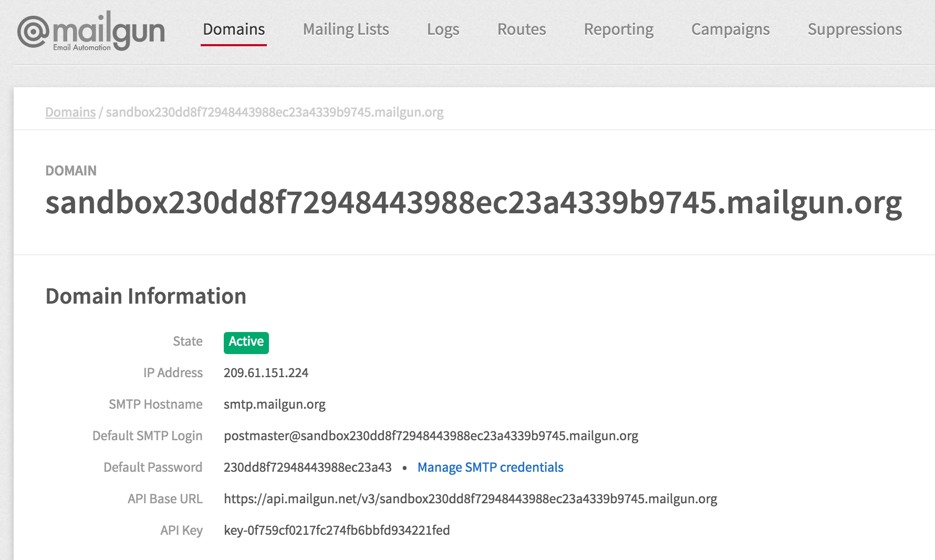Open the Domains tab

[x=234, y=29]
